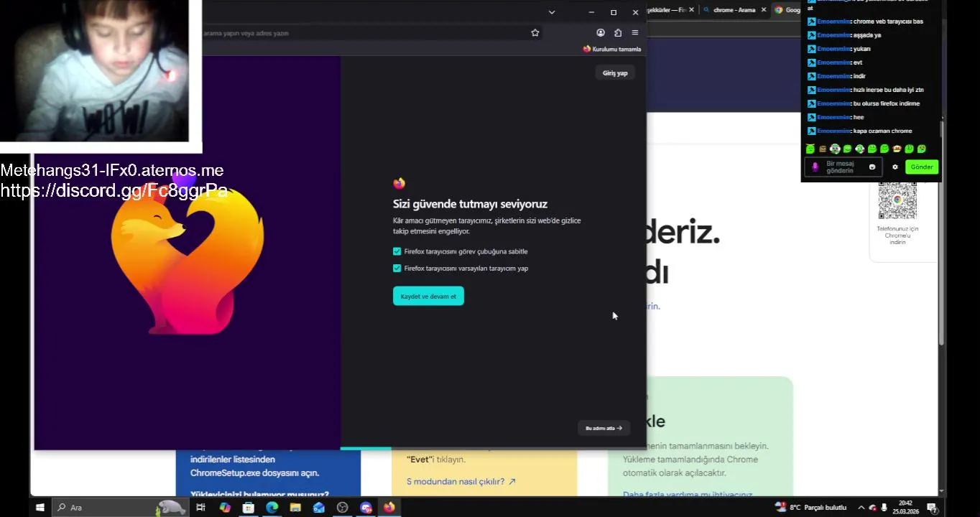Click the Windows Start button

(x=40, y=508)
